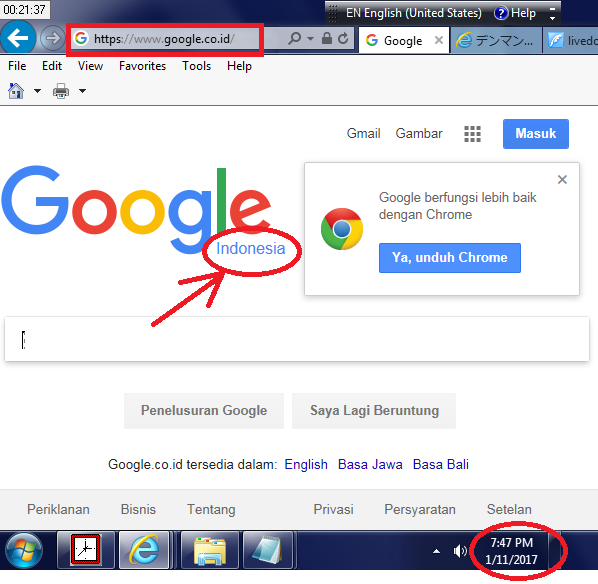598x584 pixels.
Task: Go back with the blue back arrow
Action: [x=18, y=38]
